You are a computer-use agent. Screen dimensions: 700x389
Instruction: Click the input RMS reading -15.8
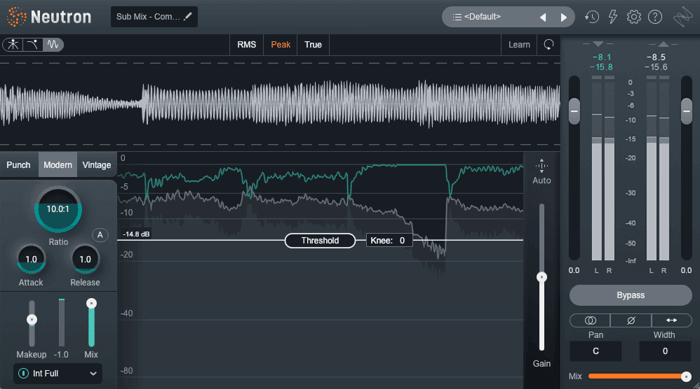pyautogui.click(x=601, y=67)
